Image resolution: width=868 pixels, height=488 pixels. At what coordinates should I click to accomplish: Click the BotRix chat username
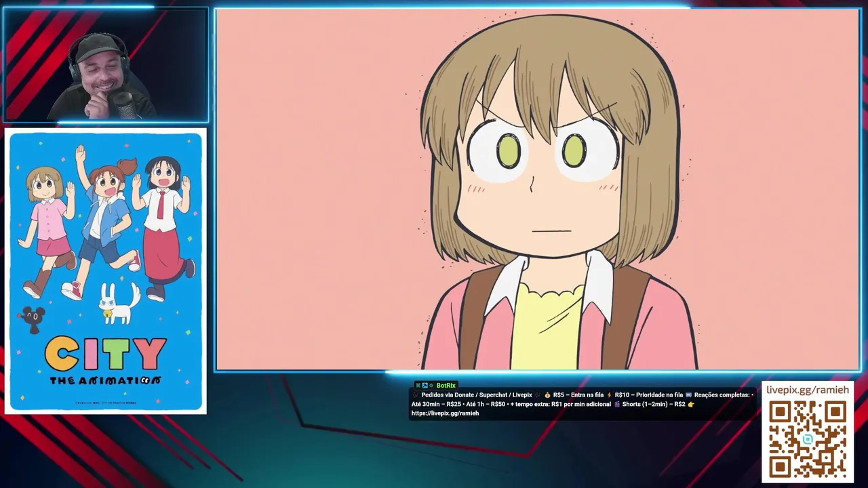tap(446, 386)
